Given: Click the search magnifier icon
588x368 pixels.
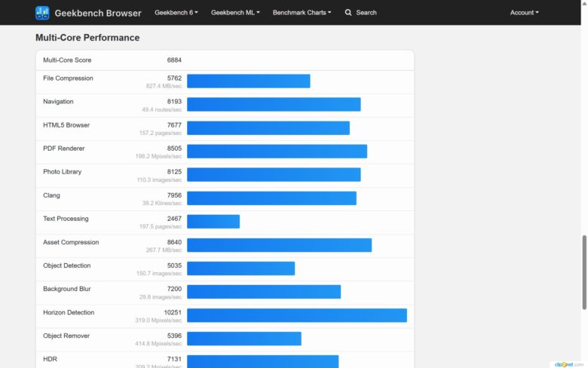Looking at the screenshot, I should (348, 12).
